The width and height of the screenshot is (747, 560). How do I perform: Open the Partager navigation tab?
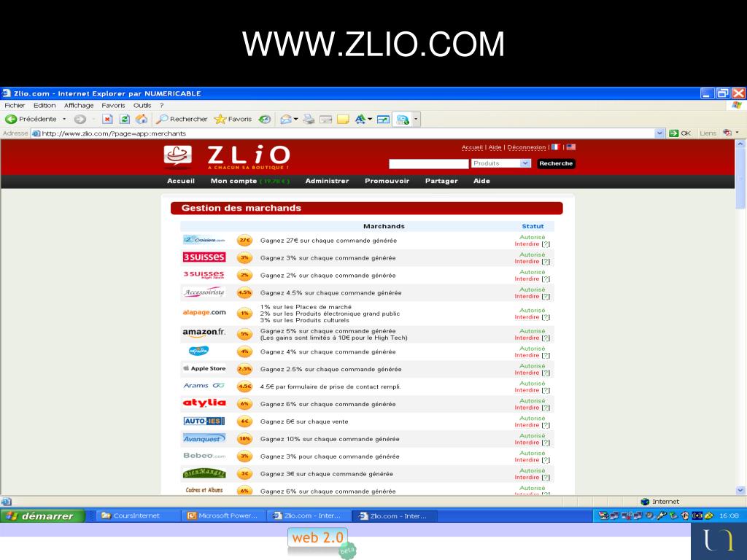click(441, 181)
